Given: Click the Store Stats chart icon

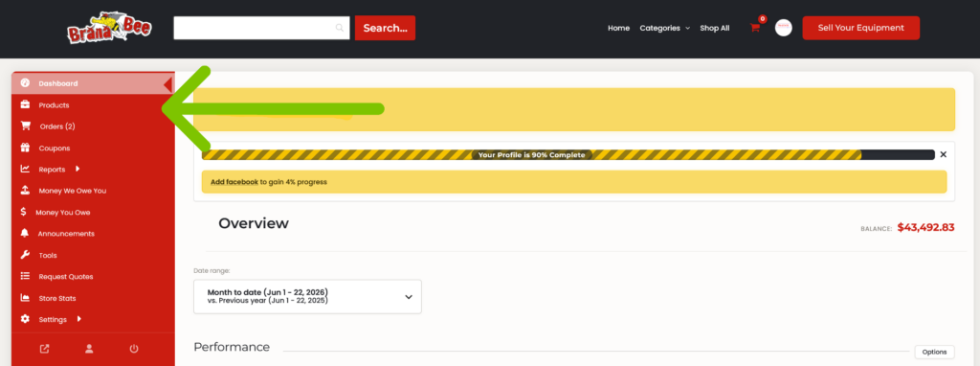Looking at the screenshot, I should (25, 298).
